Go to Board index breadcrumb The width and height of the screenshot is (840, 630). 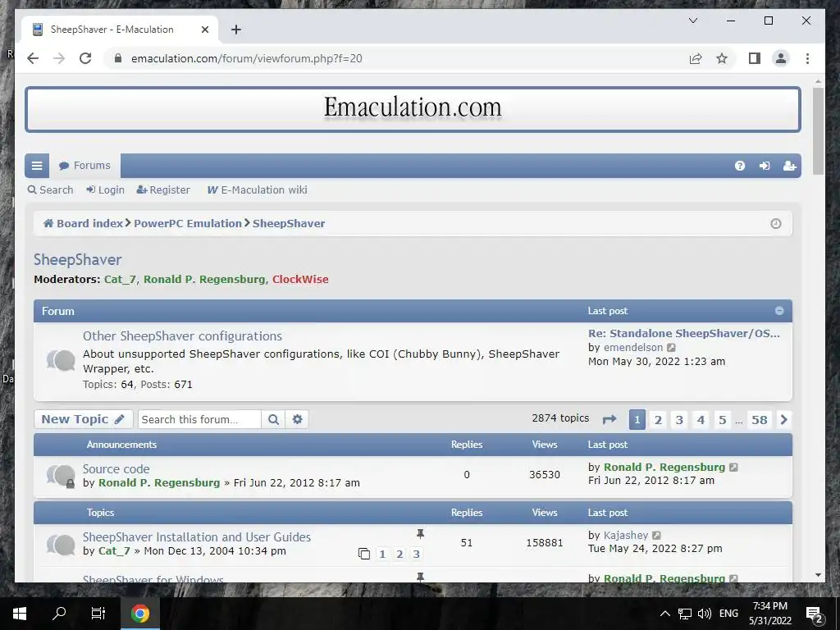(x=84, y=223)
